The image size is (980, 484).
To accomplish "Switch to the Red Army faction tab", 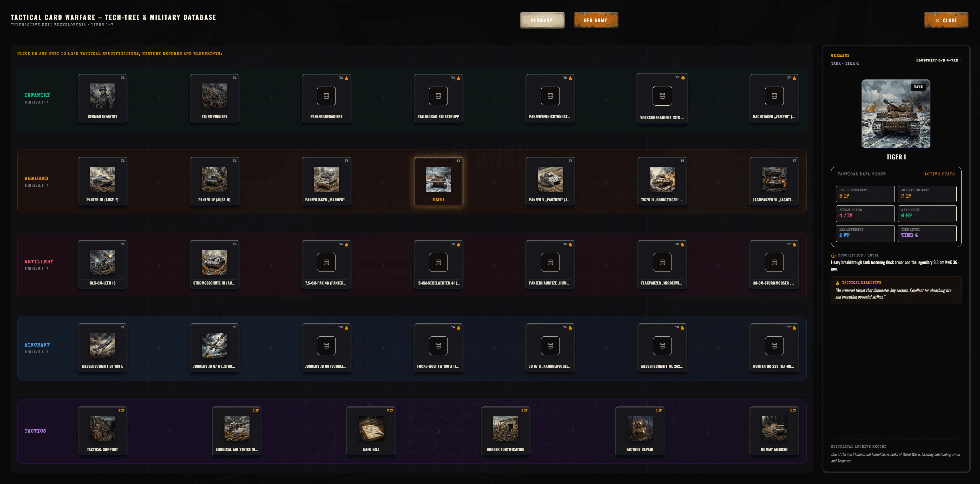I will [596, 20].
